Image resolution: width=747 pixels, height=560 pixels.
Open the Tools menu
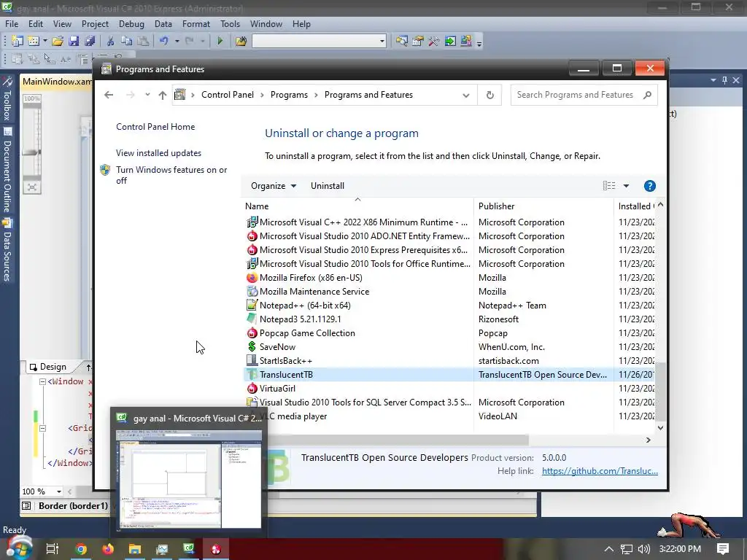click(230, 24)
